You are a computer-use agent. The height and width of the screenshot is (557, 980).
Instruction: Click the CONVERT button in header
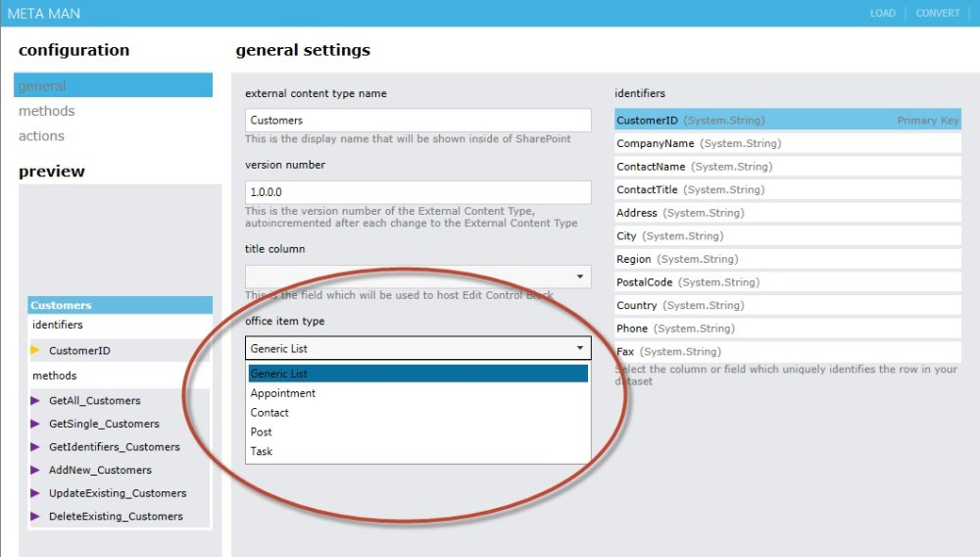coord(938,14)
